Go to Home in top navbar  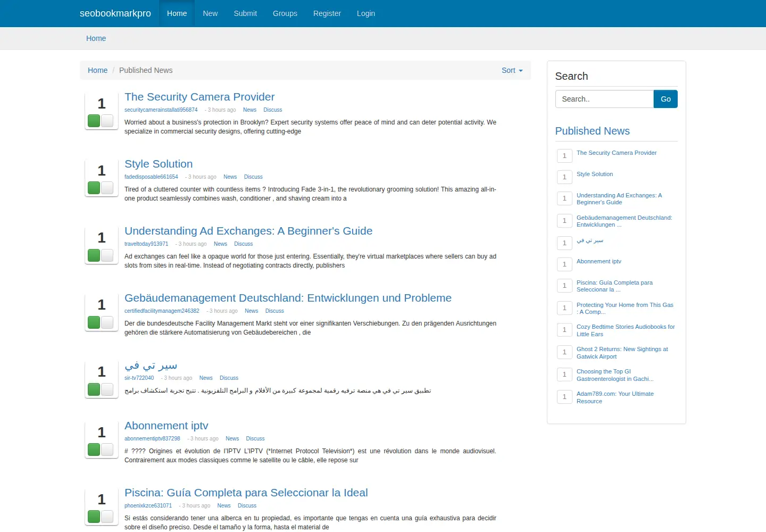(177, 13)
